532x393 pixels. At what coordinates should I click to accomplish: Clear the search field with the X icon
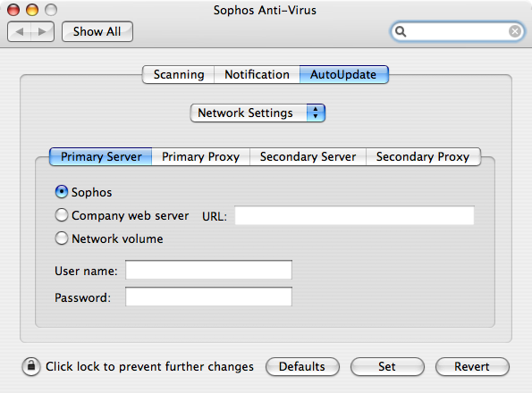515,31
